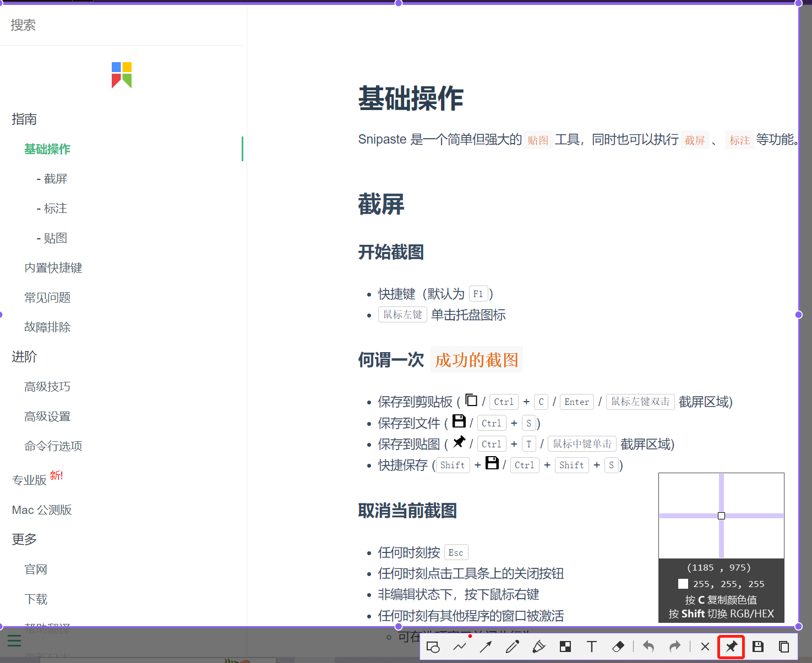Open the 基础操作 sidebar page
The height and width of the screenshot is (663, 812).
click(x=47, y=149)
